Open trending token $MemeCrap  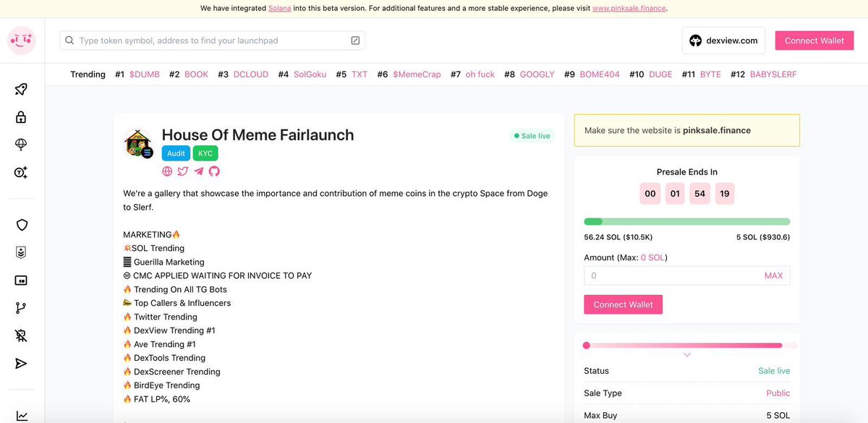(x=417, y=74)
